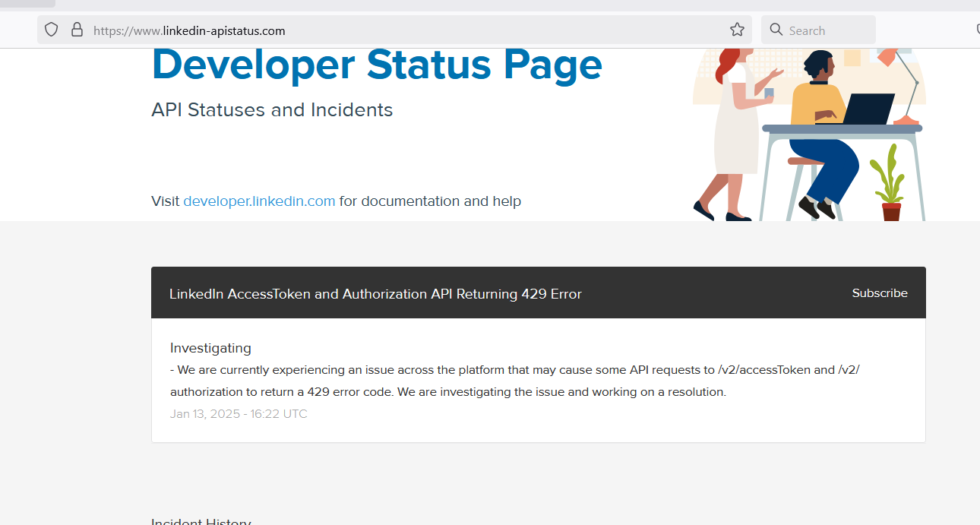Open the developer.linkedin.com link
Image resolution: width=980 pixels, height=525 pixels.
coord(259,201)
